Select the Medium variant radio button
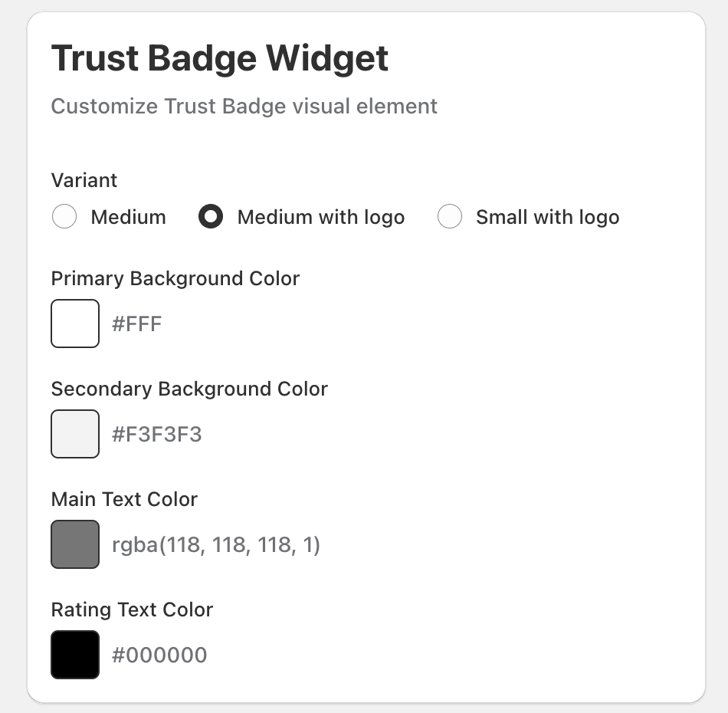This screenshot has width=728, height=713. (x=64, y=217)
